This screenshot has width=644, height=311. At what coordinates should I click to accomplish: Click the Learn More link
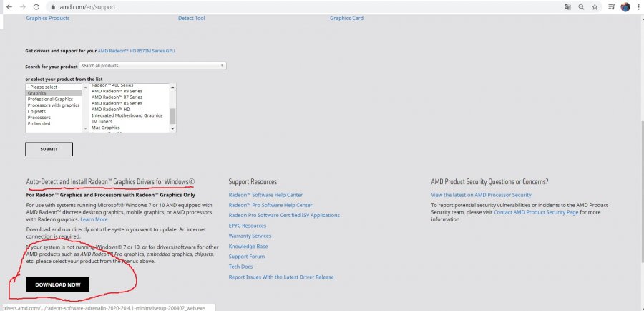pos(94,219)
